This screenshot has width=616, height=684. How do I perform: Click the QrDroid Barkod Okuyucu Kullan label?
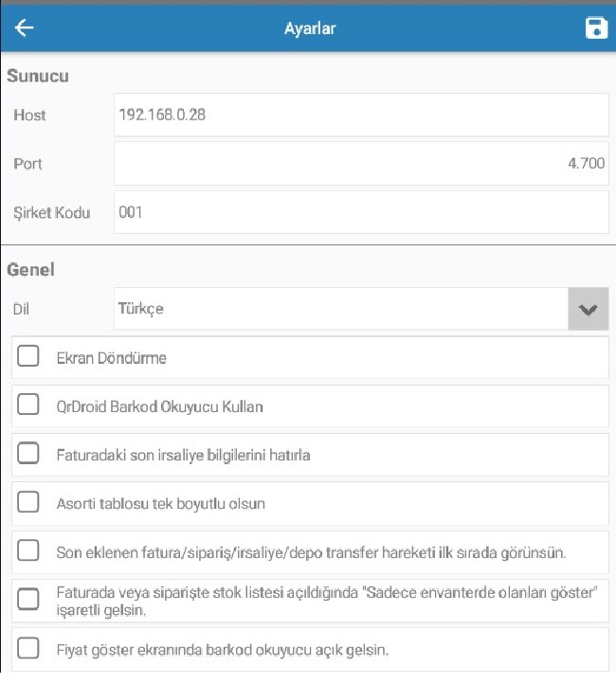pyautogui.click(x=159, y=407)
